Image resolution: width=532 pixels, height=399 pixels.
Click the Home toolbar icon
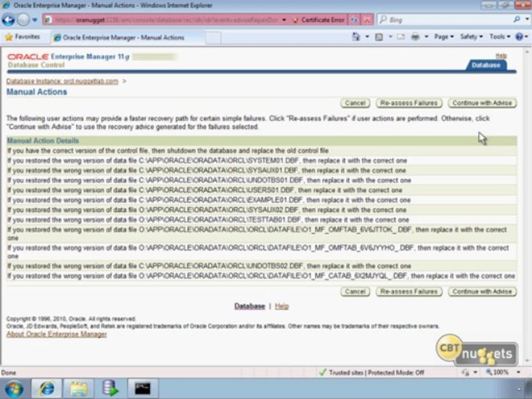pos(356,37)
